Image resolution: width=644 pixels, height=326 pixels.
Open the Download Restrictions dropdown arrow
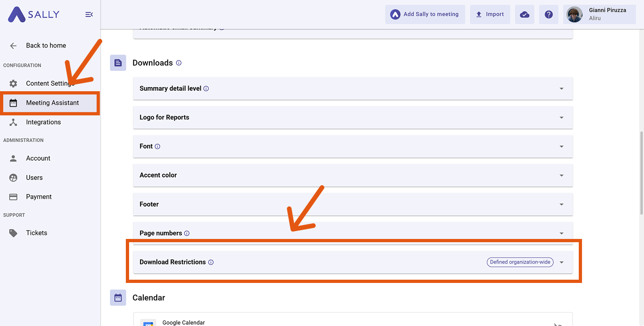[x=561, y=262]
